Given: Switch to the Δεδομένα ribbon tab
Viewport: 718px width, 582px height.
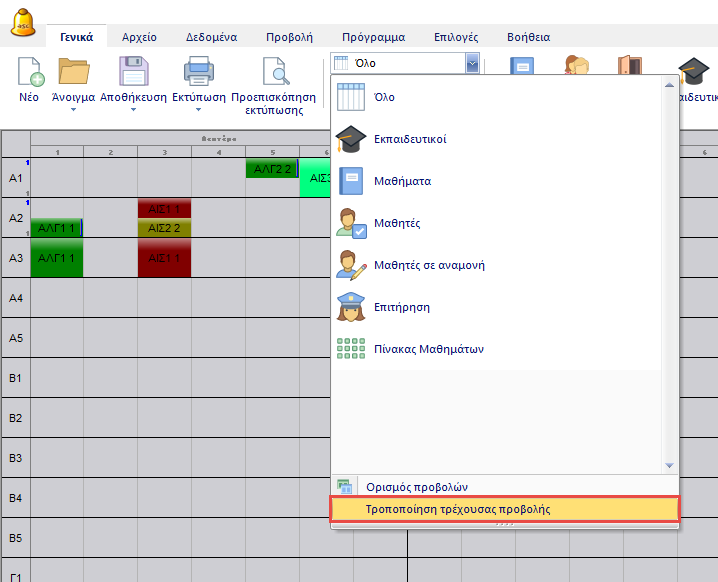Looking at the screenshot, I should pos(211,37).
